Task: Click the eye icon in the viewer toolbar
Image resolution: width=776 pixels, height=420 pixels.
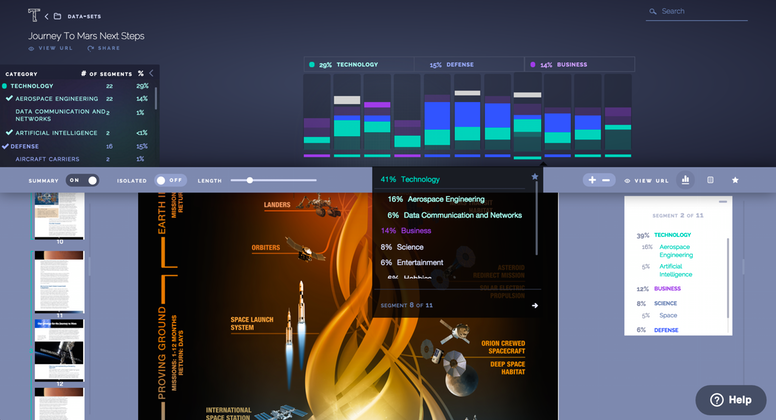Action: pos(627,181)
